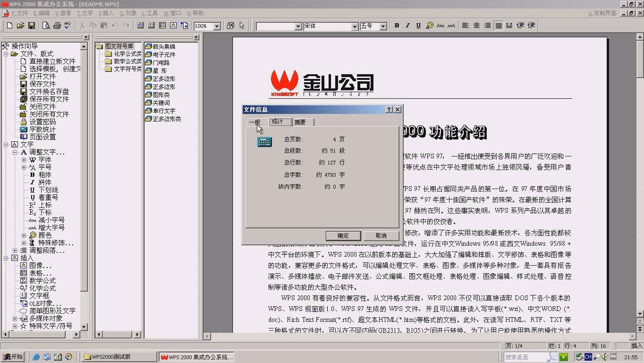The height and width of the screenshot is (363, 644).
Task: Open 定制界面 customization
Action: (602, 13)
